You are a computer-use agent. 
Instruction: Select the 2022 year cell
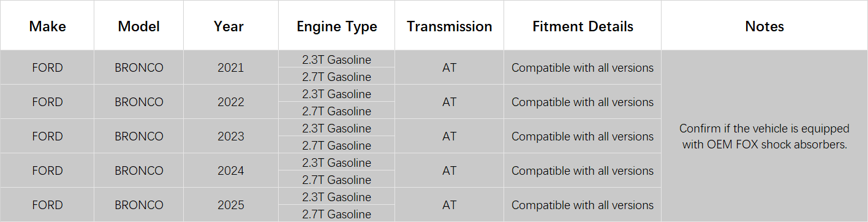pos(230,102)
